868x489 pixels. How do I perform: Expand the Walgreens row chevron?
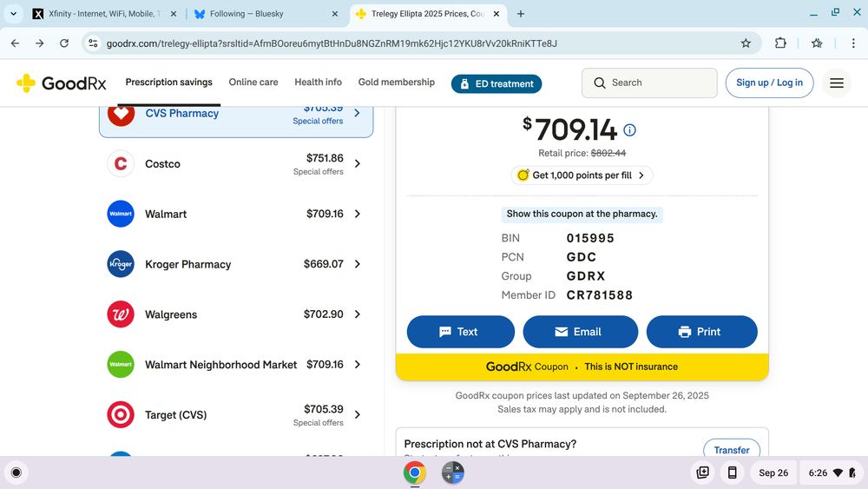(357, 314)
